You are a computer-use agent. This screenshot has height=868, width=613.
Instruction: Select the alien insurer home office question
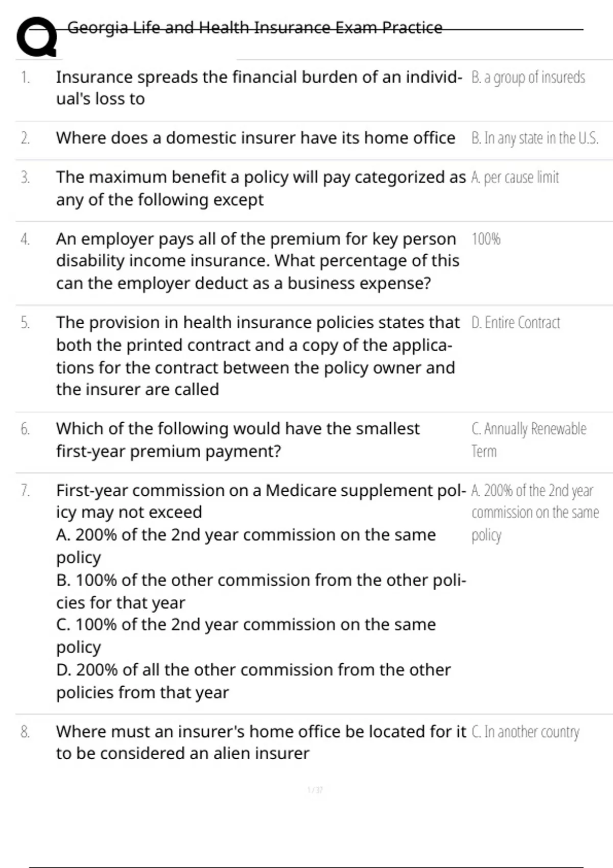click(261, 742)
